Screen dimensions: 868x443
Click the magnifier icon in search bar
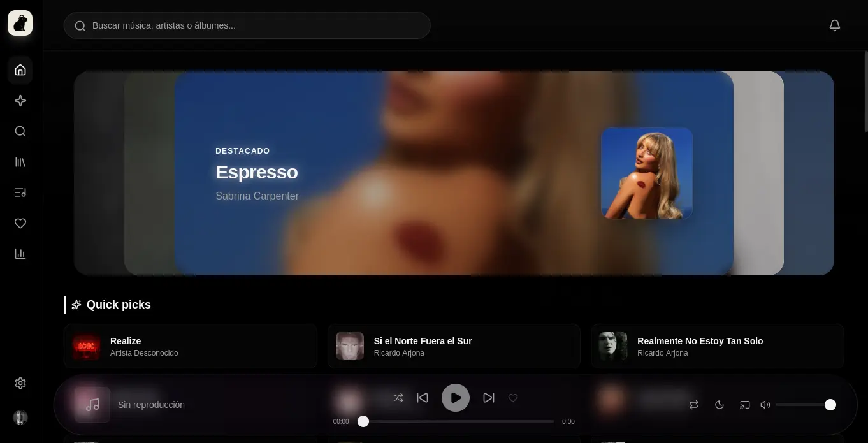[x=80, y=26]
